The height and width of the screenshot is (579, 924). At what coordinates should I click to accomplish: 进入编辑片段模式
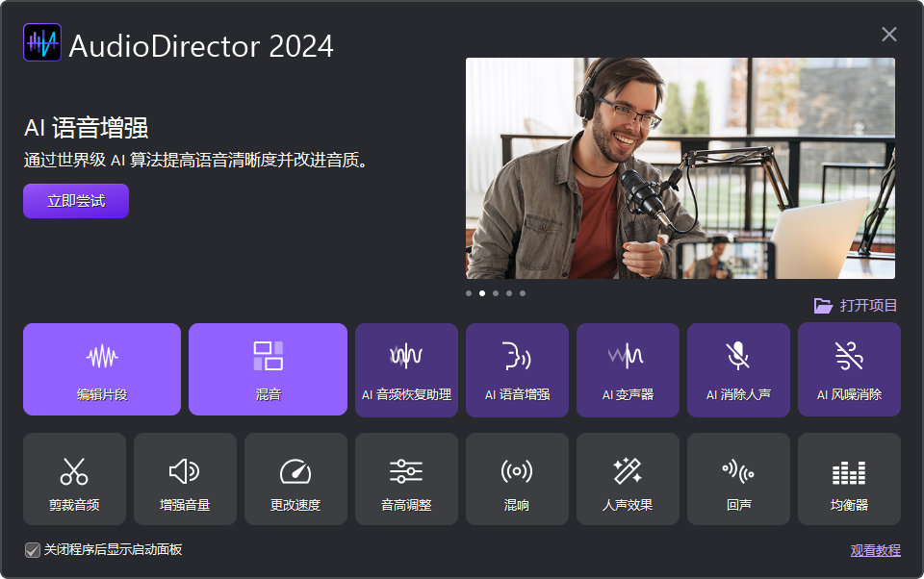(100, 369)
